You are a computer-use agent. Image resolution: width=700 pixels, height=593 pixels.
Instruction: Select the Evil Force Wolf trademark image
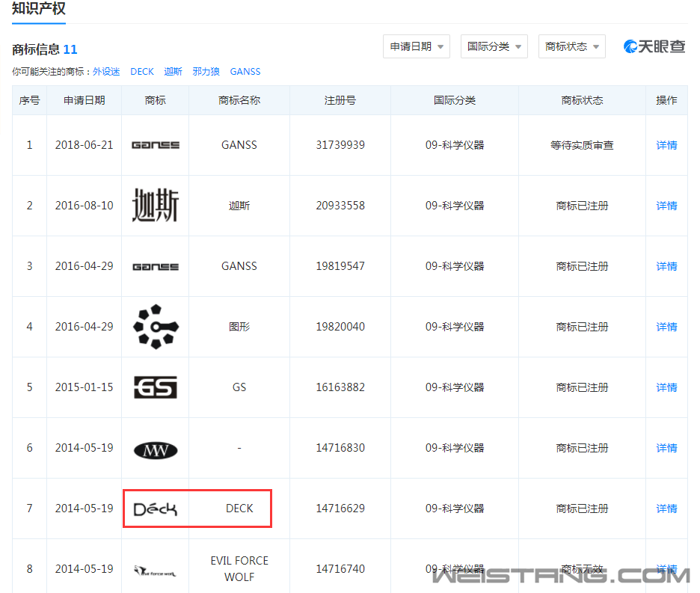[x=155, y=568]
